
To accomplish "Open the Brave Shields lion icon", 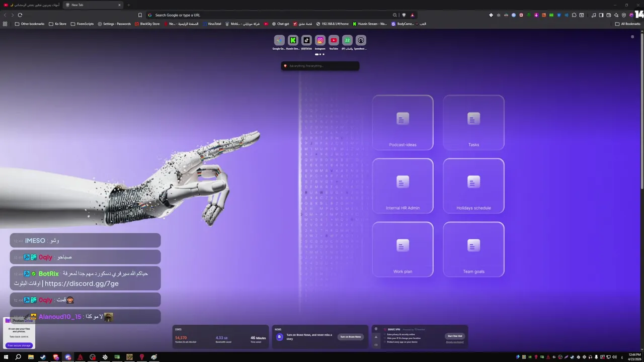I will 404,15.
